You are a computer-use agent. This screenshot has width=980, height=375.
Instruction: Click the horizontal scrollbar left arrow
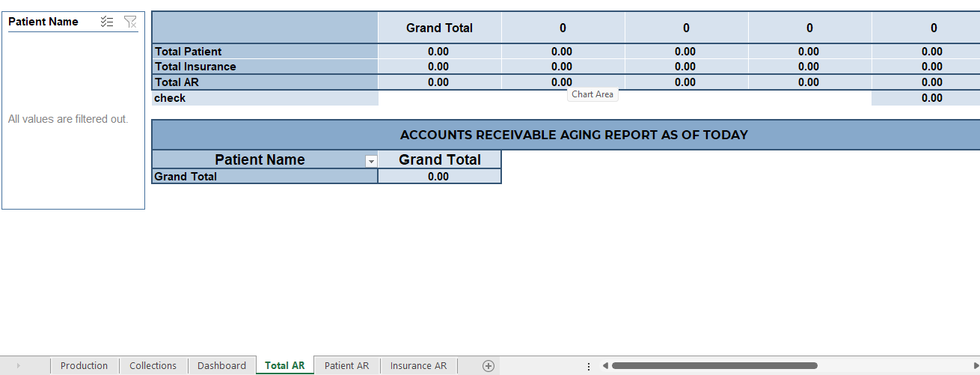(605, 366)
